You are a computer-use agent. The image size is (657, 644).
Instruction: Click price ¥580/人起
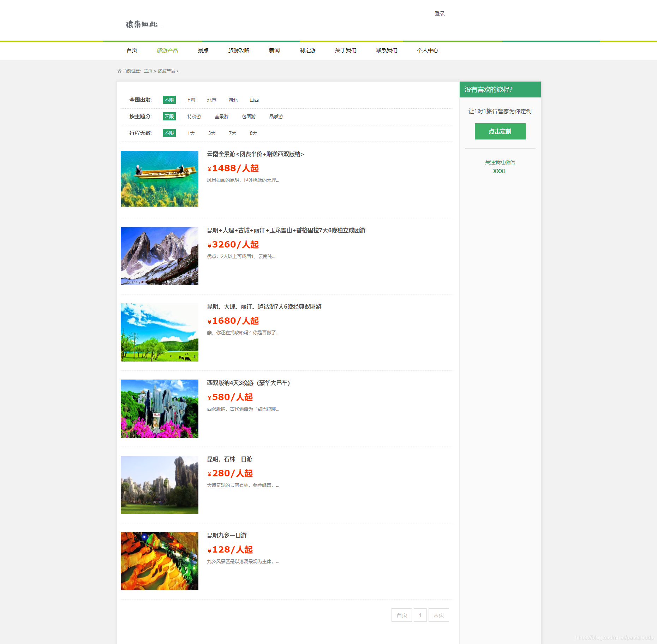click(x=230, y=397)
